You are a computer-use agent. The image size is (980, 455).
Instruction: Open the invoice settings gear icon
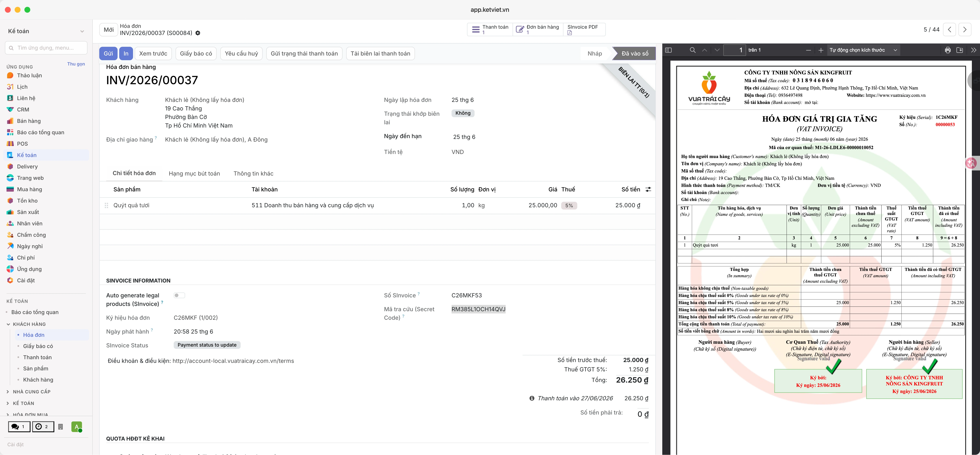[x=198, y=33]
